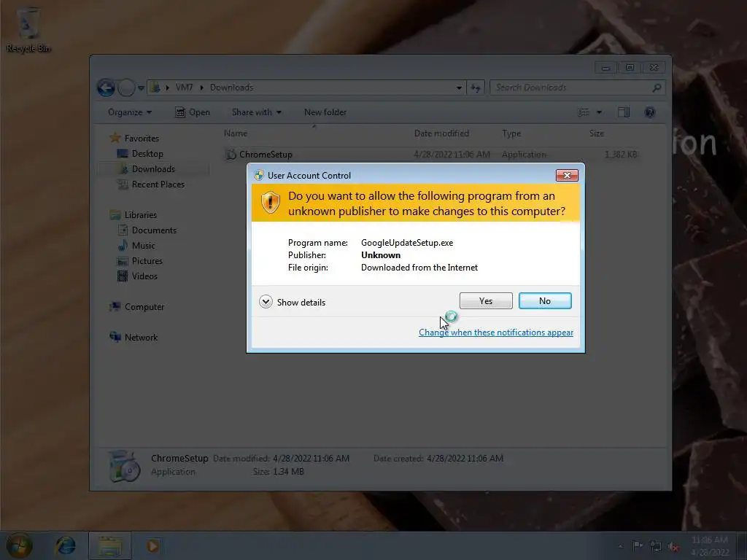The width and height of the screenshot is (747, 560).
Task: Select 'Downloaded from the Internet' text
Action: [x=419, y=268]
